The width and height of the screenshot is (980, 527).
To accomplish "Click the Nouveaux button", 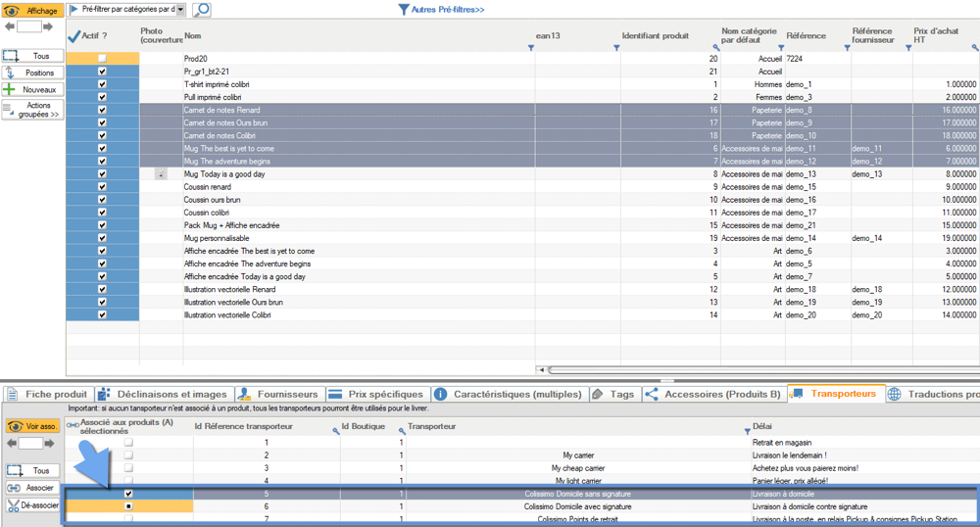I will 33,89.
